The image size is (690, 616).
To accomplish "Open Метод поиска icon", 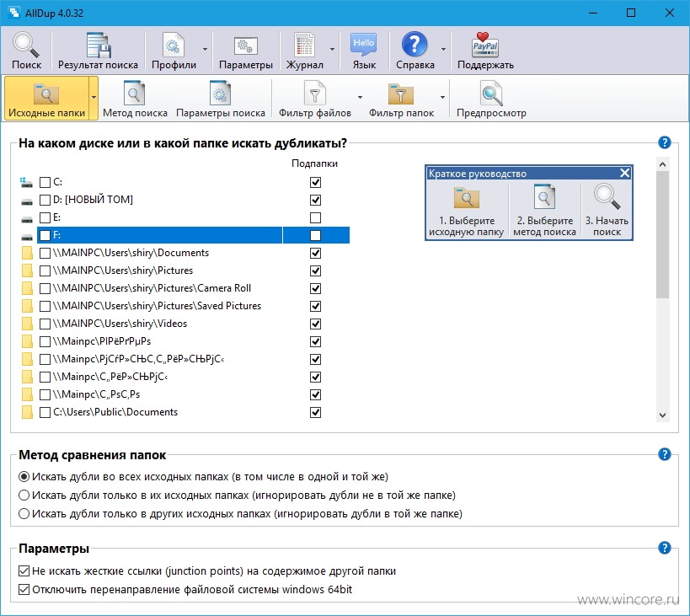I will [134, 93].
